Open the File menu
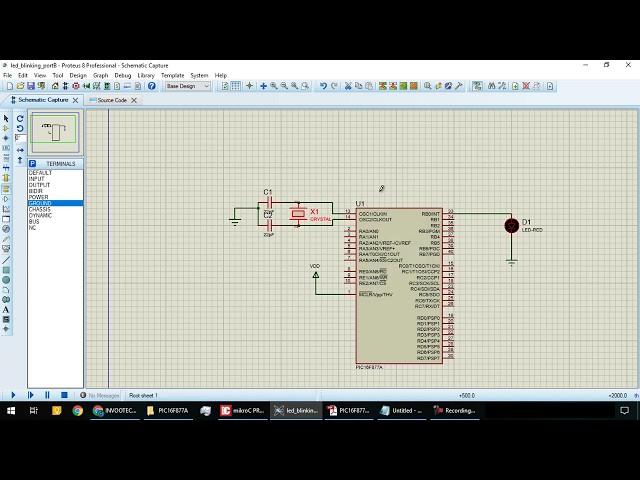Image resolution: width=640 pixels, height=480 pixels. (x=8, y=76)
